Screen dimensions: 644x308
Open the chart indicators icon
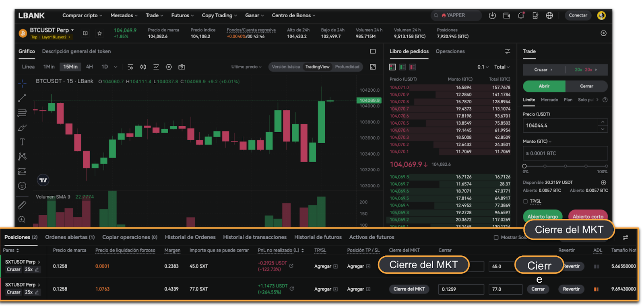pos(156,67)
